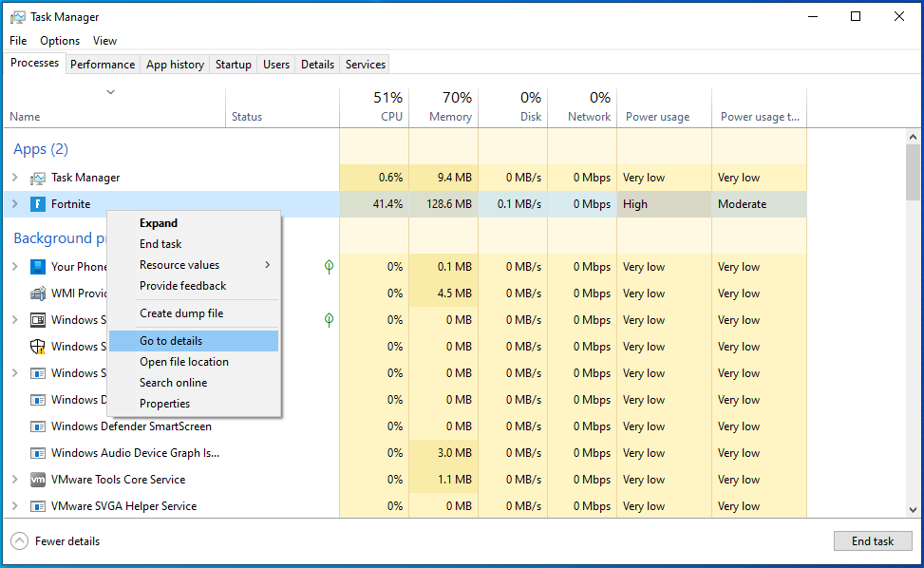This screenshot has height=568, width=924.
Task: Choose Create dump file
Action: click(194, 313)
